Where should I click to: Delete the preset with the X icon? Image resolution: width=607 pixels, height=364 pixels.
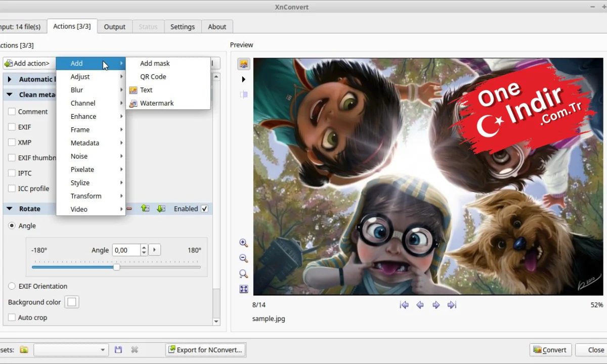(x=135, y=350)
